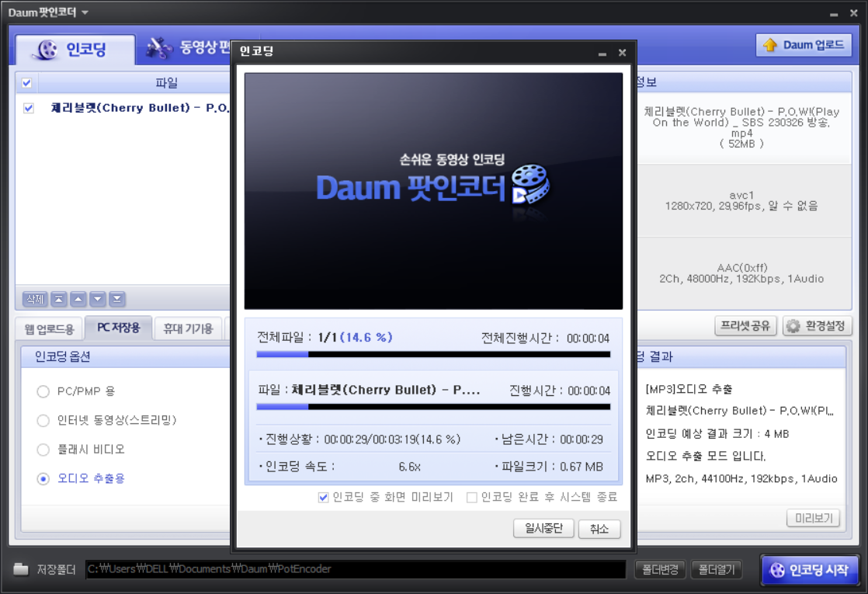The image size is (868, 594).
Task: Click the folder icon beside 저장폴더
Action: [21, 568]
